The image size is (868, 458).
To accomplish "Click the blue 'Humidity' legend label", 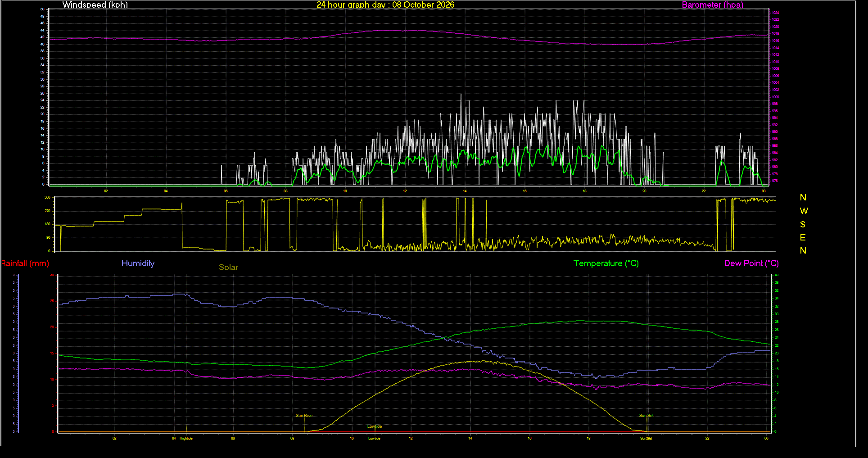I will click(x=138, y=263).
